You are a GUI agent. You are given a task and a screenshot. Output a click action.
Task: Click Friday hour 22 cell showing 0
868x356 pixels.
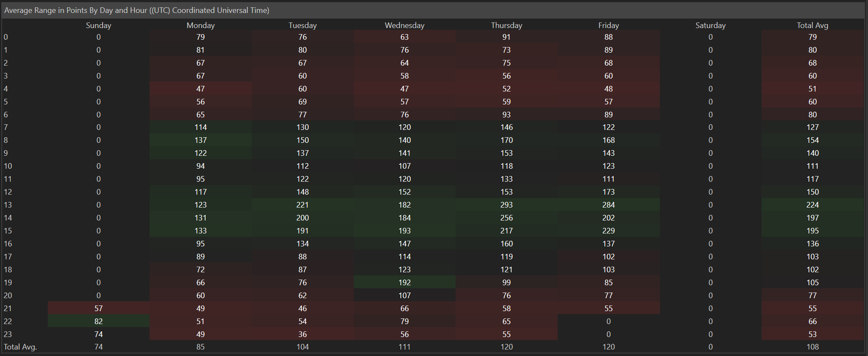(x=608, y=321)
